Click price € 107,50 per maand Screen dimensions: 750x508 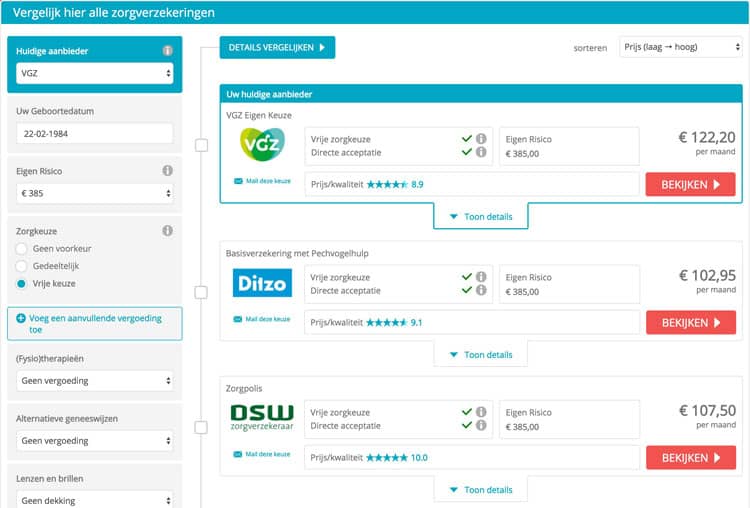tap(707, 416)
